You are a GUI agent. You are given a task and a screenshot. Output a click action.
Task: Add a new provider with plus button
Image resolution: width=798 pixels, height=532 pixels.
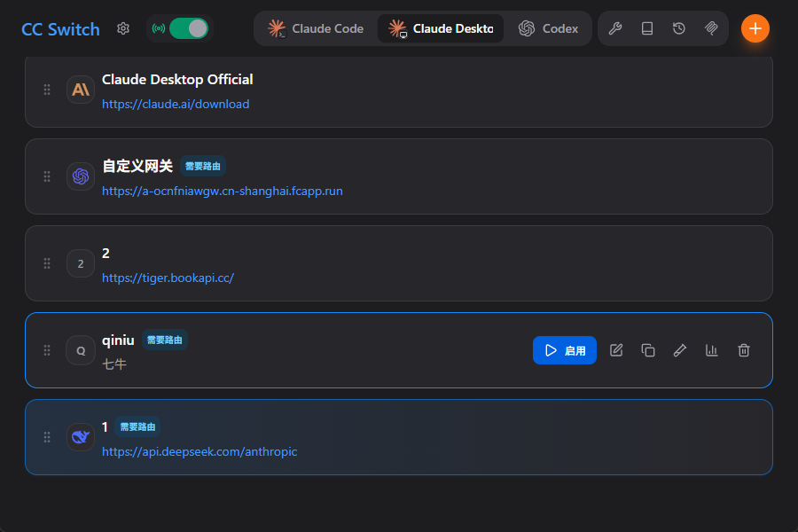point(755,28)
